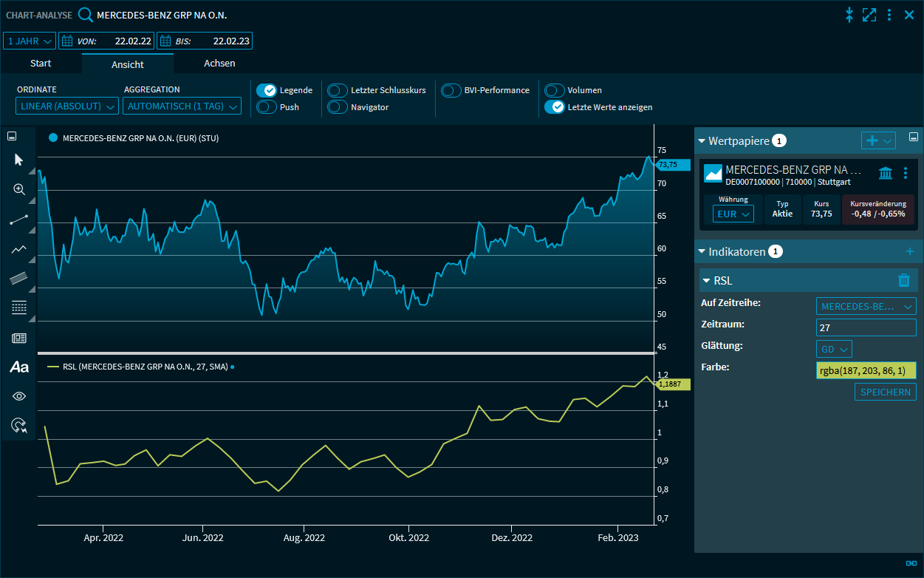The width and height of the screenshot is (924, 578).
Task: Click the Farbe rgba color field
Action: coord(866,370)
